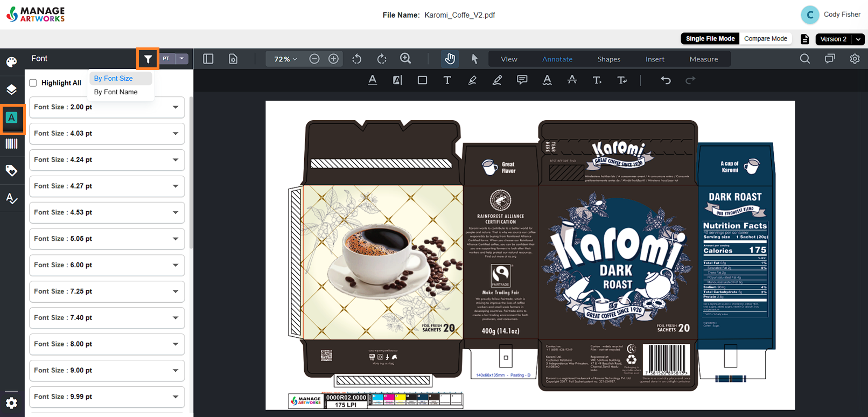Open the spell check sidebar panel
The height and width of the screenshot is (417, 868).
(x=11, y=198)
